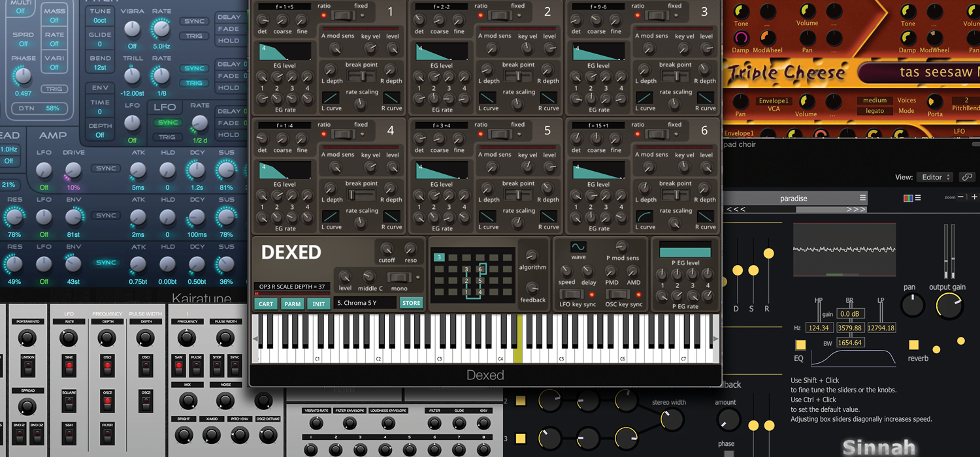The height and width of the screenshot is (457, 980).
Task: Click the link chain icon next to Editor view
Action: [967, 176]
